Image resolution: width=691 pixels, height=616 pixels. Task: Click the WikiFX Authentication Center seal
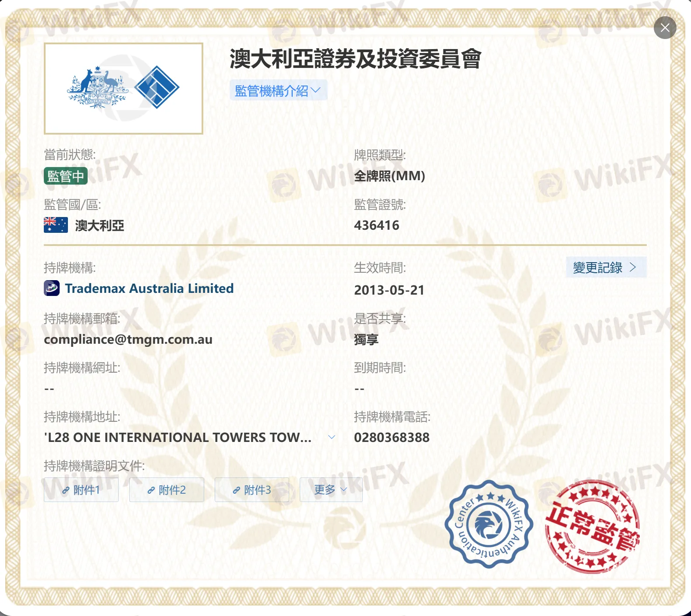point(489,524)
